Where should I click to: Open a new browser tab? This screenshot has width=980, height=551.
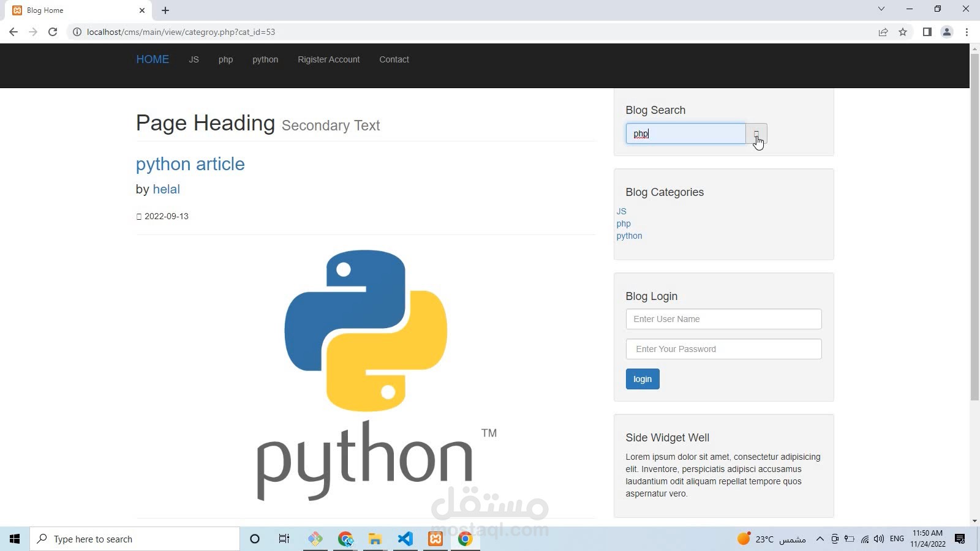pyautogui.click(x=165, y=10)
